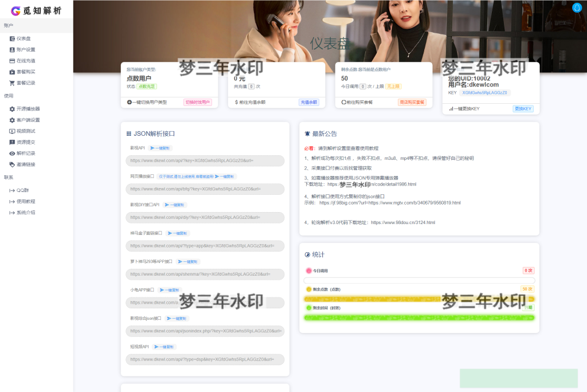Click the bell icon beside 最新公告
The width and height of the screenshot is (587, 392).
[x=307, y=134]
